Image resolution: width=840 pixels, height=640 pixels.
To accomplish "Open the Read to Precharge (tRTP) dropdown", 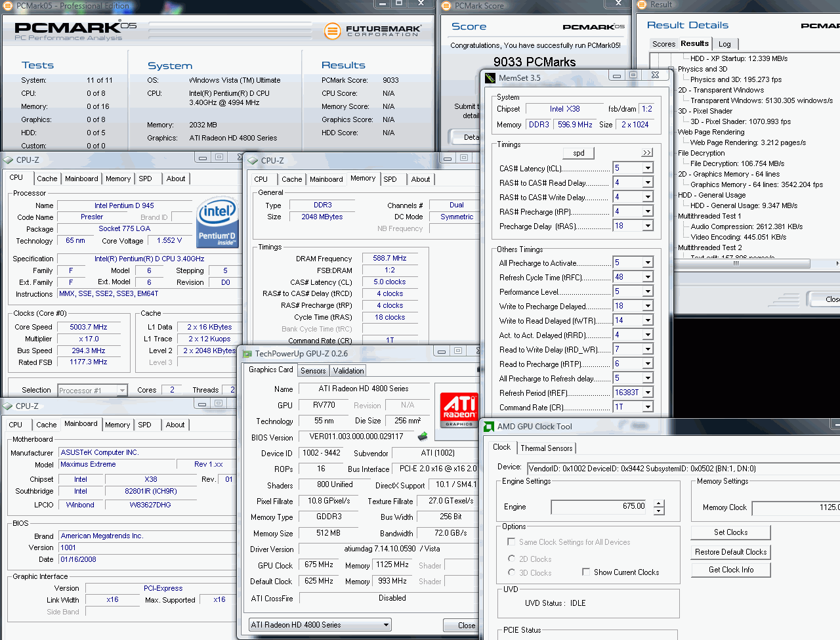I will [x=648, y=364].
